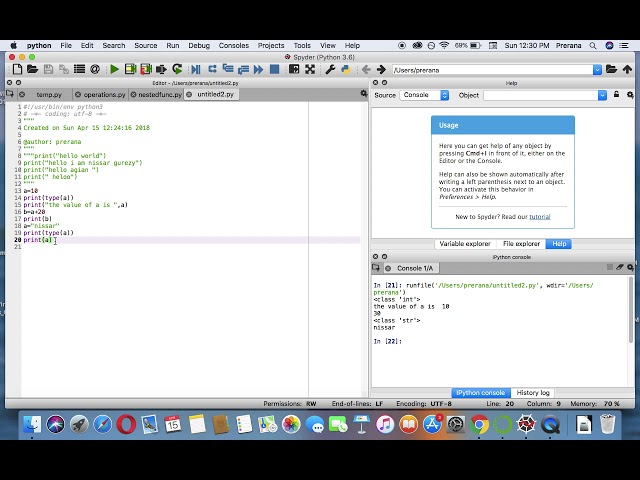Screen dimensions: 640x480
Task: Run the current cell
Action: coord(130,69)
